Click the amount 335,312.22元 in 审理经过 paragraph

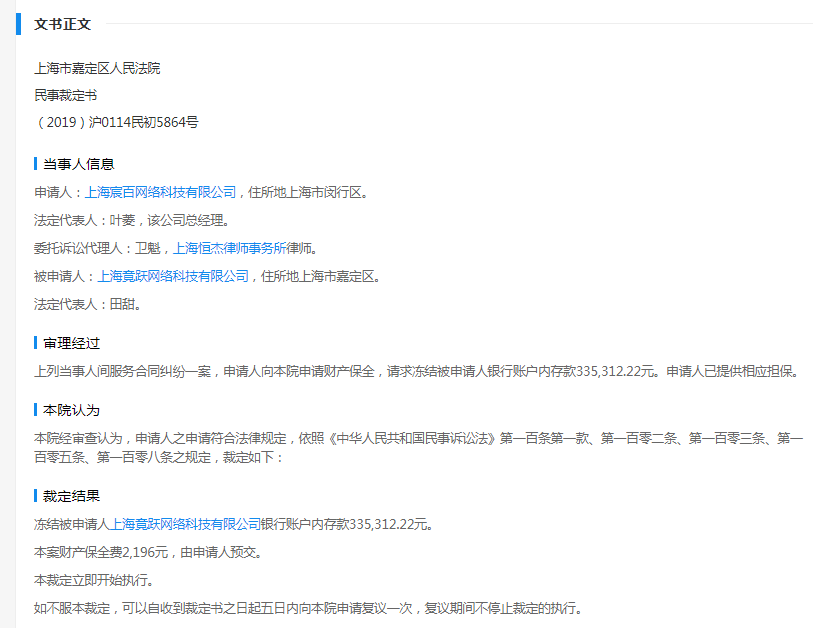click(x=615, y=371)
